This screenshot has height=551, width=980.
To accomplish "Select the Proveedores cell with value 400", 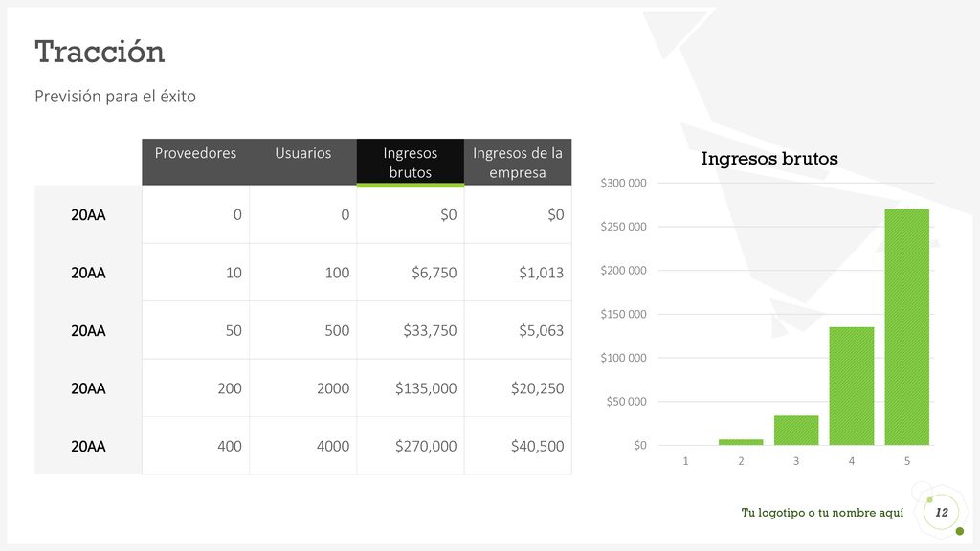I will 195,446.
